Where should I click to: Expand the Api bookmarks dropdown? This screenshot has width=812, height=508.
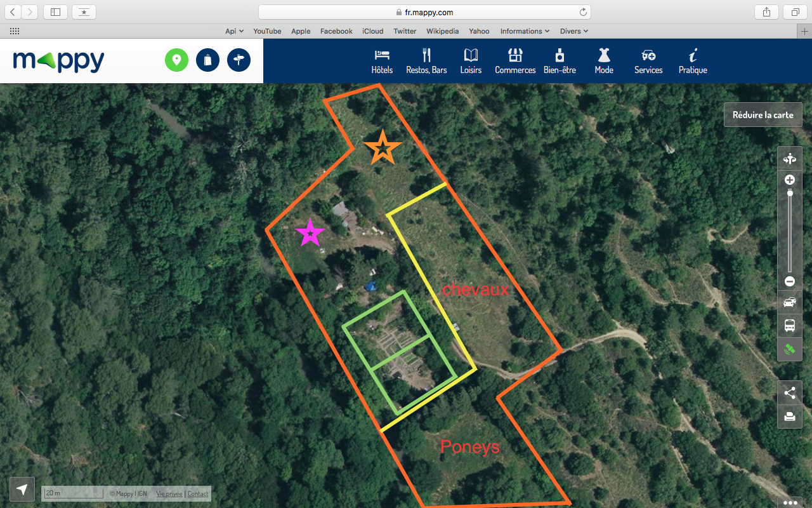pos(234,31)
